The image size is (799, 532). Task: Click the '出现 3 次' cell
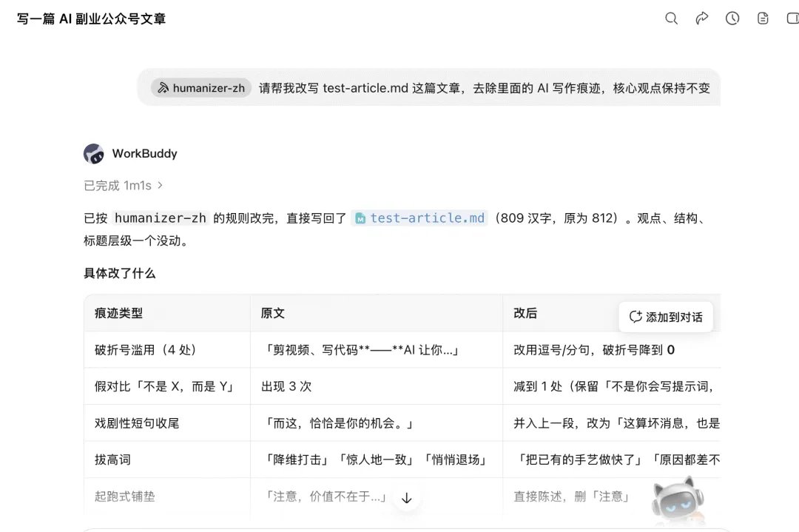tap(377, 386)
